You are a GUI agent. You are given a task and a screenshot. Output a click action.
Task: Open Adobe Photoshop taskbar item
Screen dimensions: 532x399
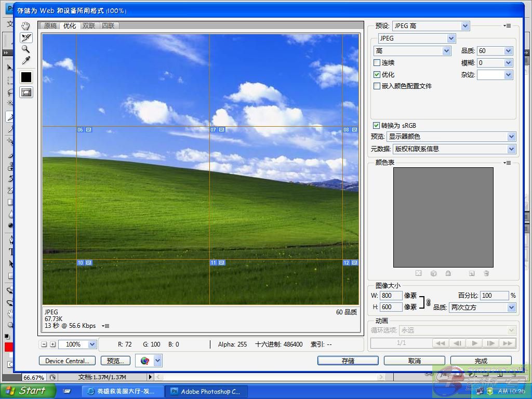tap(206, 392)
